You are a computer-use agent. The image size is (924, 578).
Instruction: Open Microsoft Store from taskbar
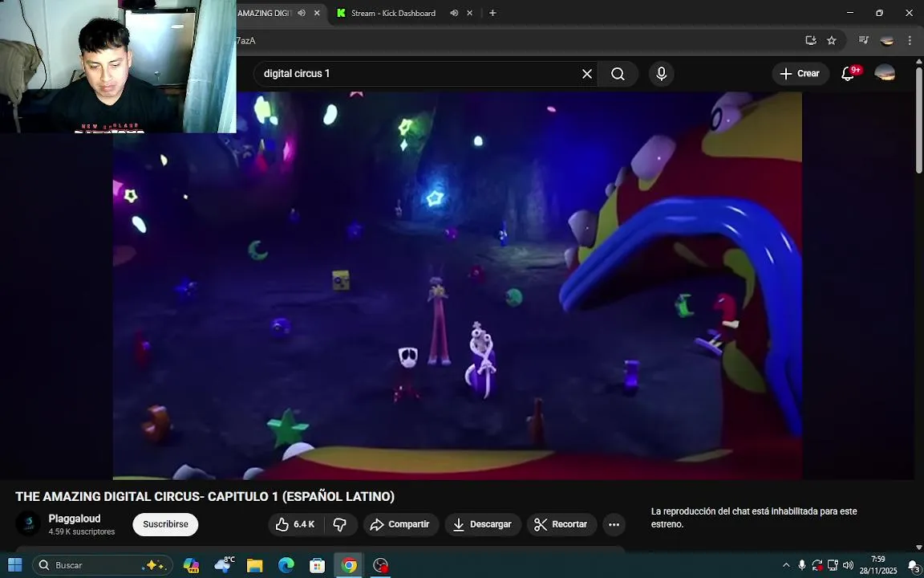pyautogui.click(x=317, y=565)
